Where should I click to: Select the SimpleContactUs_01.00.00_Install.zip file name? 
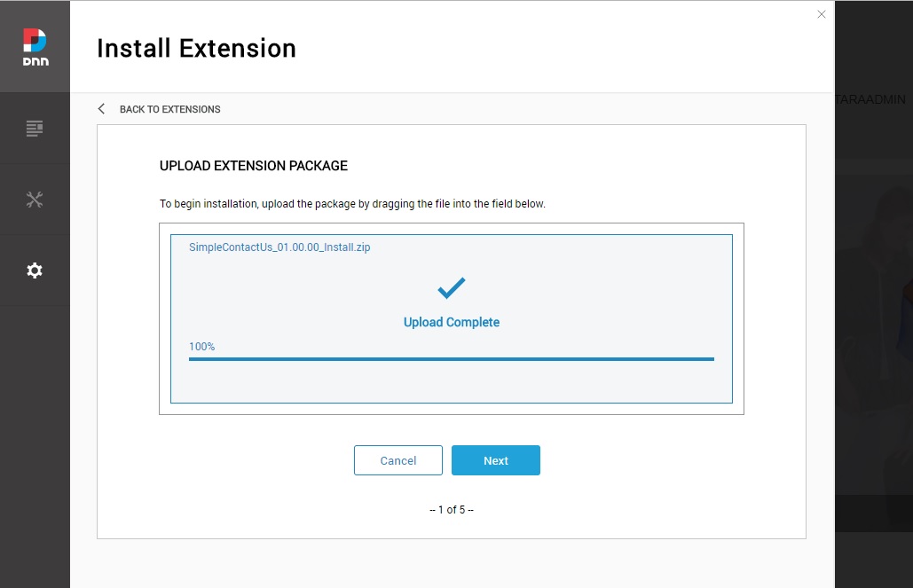(279, 247)
